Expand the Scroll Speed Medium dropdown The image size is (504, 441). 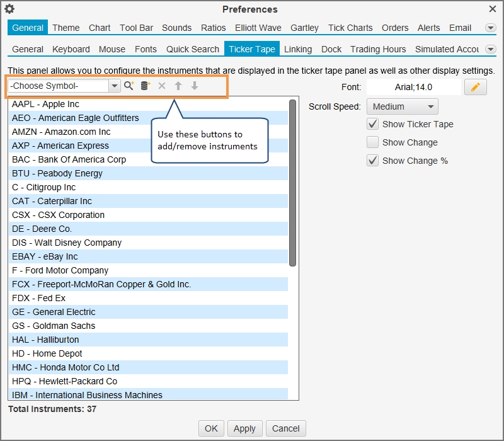(x=402, y=106)
